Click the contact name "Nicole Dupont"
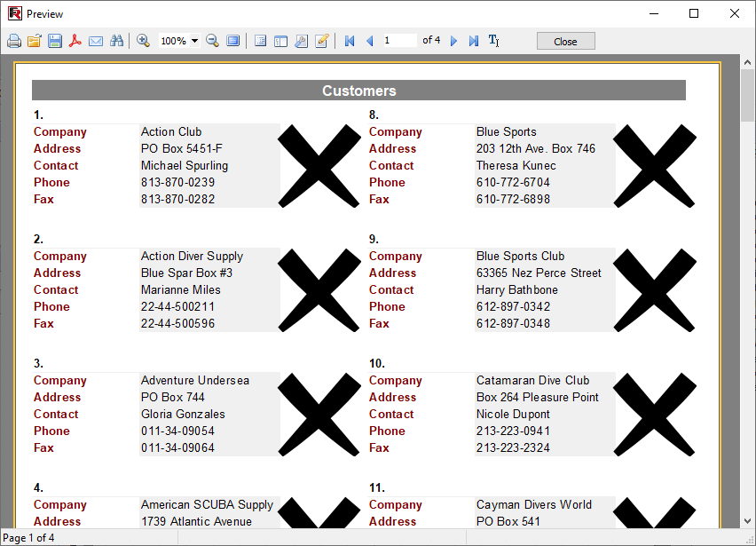 click(514, 414)
